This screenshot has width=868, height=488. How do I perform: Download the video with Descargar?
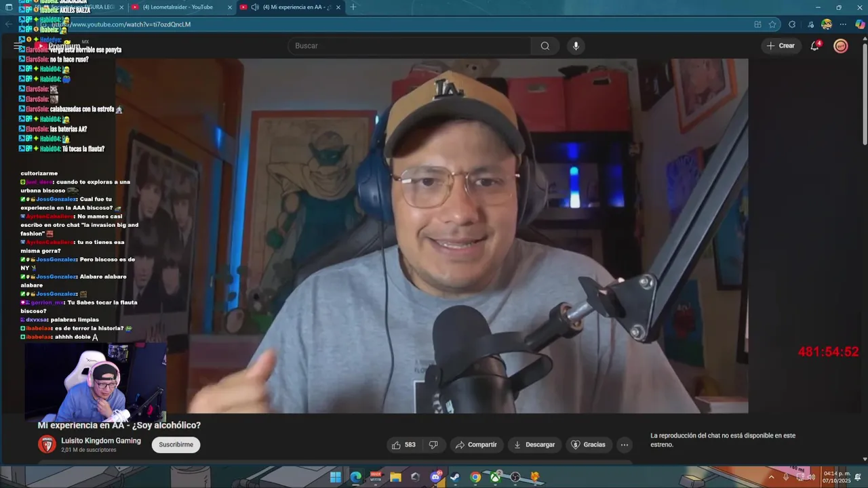coord(534,445)
